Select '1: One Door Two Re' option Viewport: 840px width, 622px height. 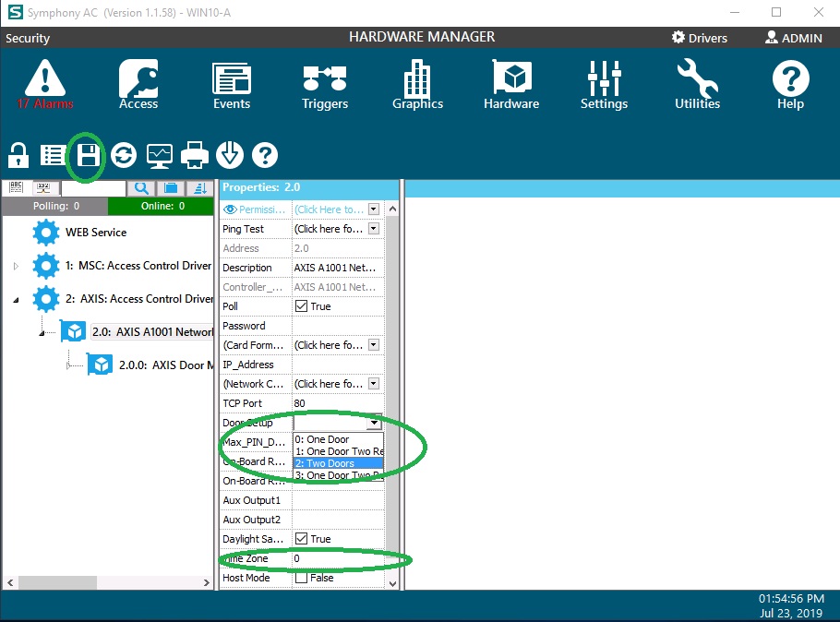point(339,451)
